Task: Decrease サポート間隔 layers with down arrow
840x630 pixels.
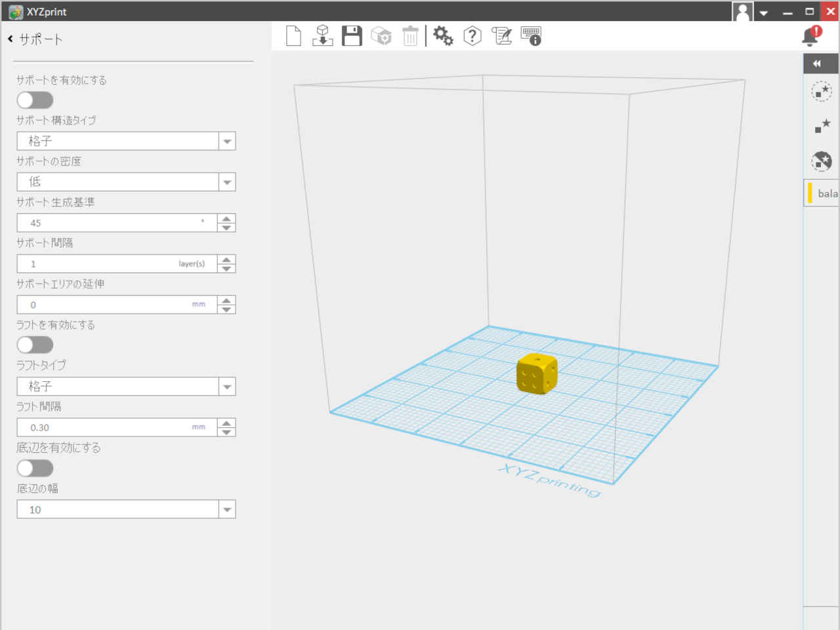Action: [226, 268]
